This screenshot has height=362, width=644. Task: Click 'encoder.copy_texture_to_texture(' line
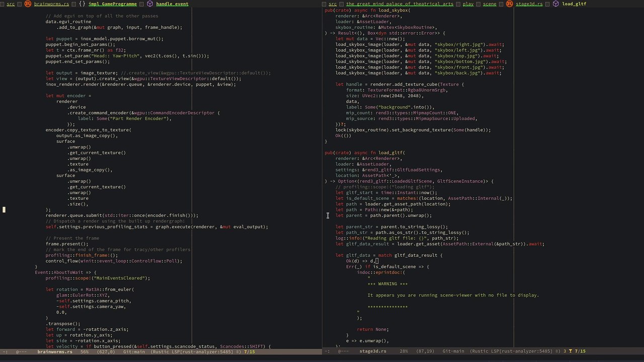coord(89,130)
